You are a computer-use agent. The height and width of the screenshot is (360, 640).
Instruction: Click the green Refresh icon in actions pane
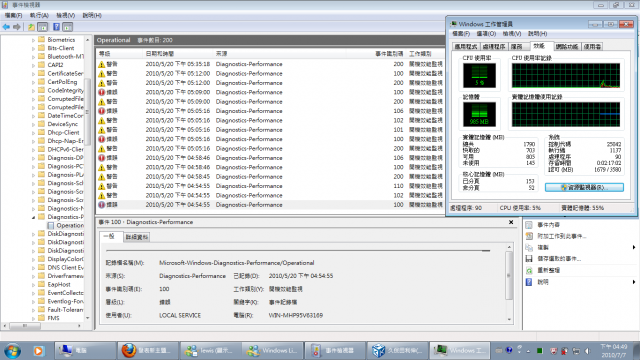pyautogui.click(x=529, y=270)
